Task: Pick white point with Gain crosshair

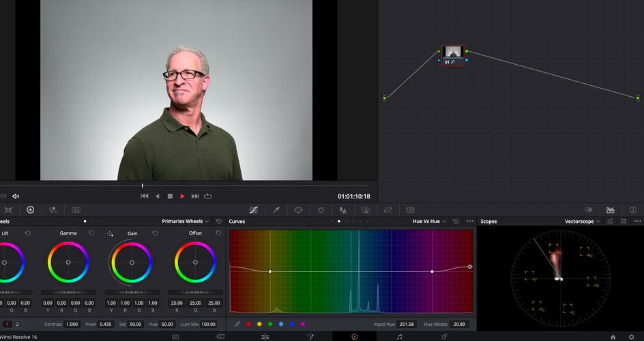Action: tap(110, 233)
